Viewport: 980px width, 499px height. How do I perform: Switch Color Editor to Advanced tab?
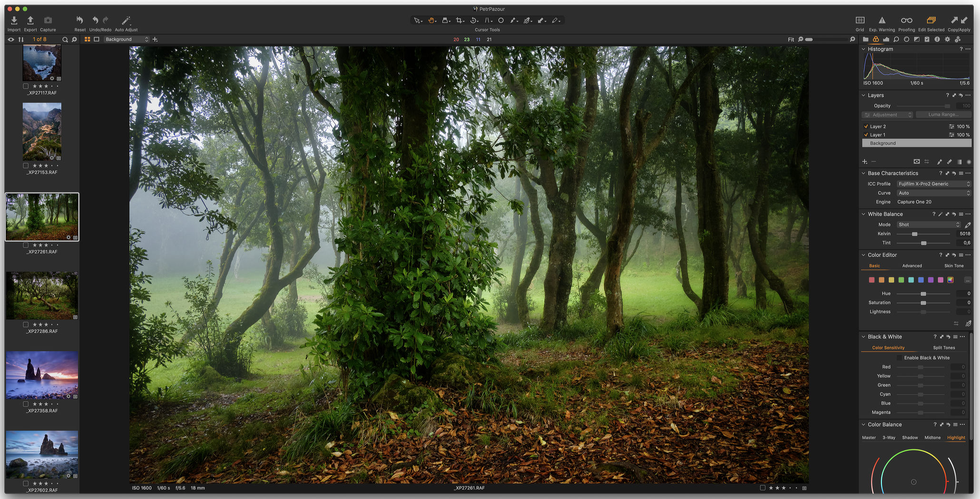[912, 266]
